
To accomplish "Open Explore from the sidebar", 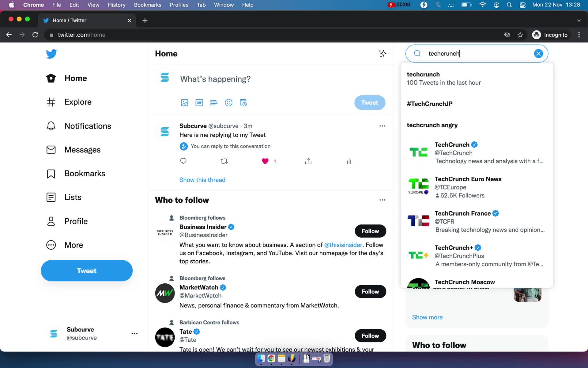I will (x=69, y=102).
